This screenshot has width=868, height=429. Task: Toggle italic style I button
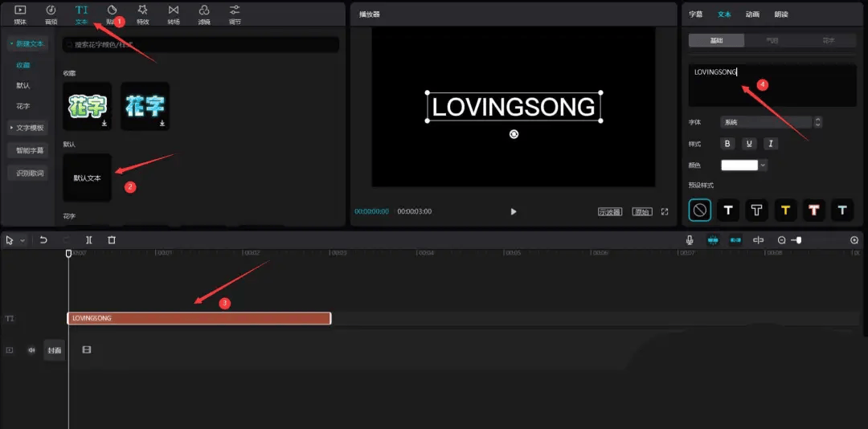(x=771, y=144)
